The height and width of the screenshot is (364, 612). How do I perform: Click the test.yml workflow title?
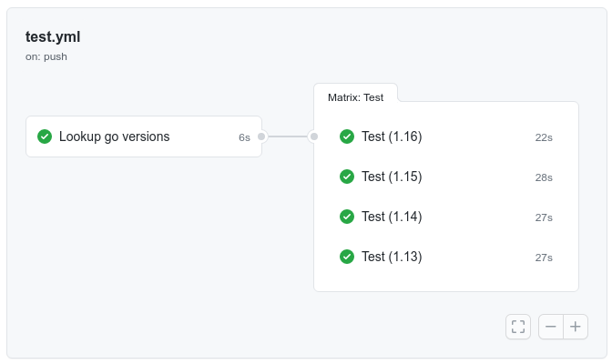(x=53, y=37)
